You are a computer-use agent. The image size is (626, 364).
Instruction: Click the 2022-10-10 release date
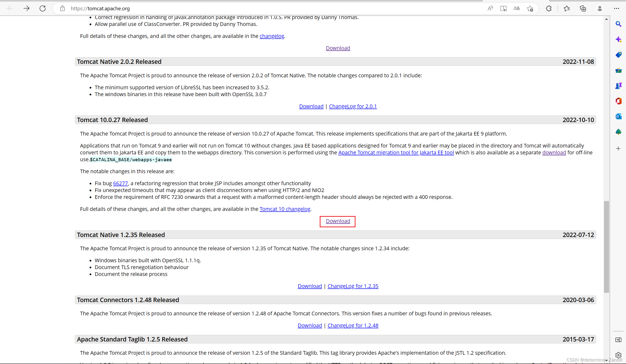(578, 120)
